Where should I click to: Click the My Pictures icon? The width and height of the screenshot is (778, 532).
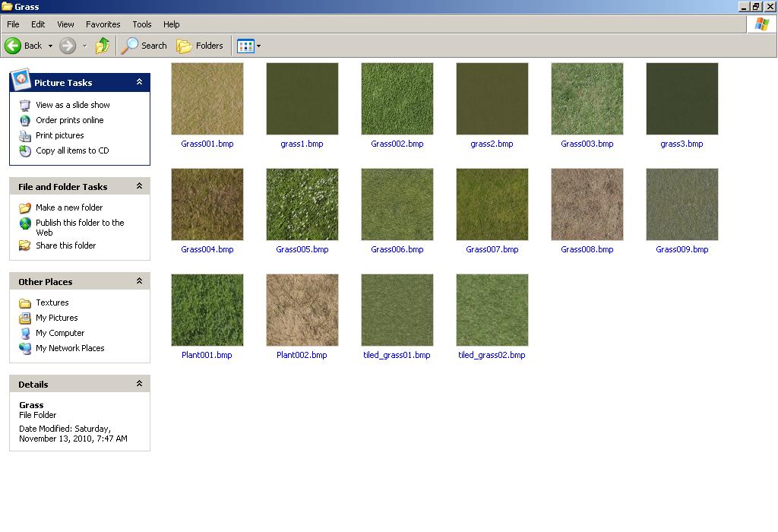click(25, 318)
